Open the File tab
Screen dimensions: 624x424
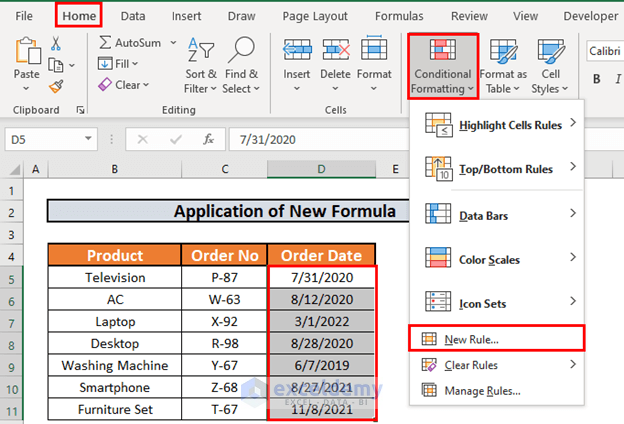[x=24, y=16]
